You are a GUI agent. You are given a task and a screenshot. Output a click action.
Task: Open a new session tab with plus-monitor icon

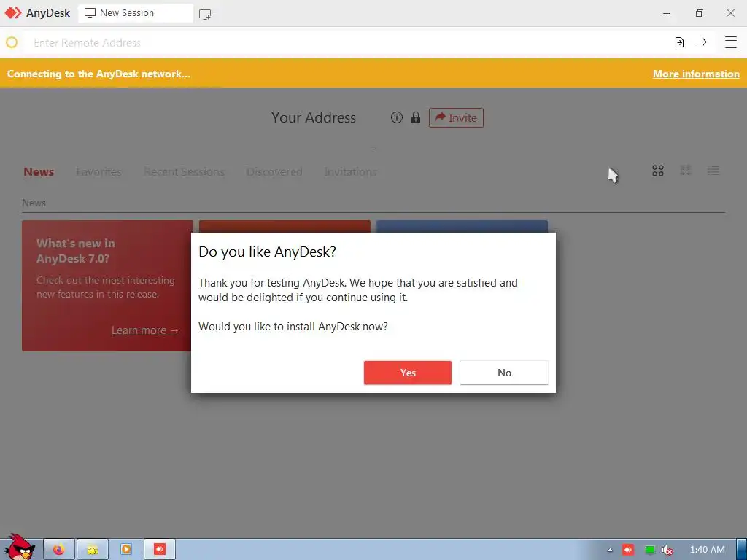coord(205,15)
